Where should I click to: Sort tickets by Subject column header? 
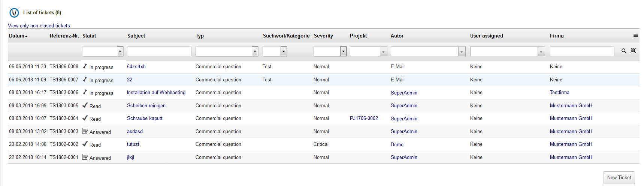(x=136, y=36)
